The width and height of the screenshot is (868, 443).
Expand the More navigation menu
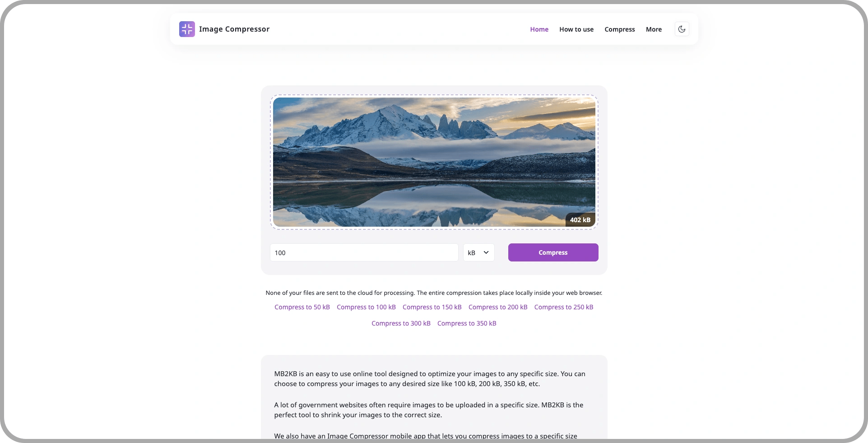pyautogui.click(x=654, y=29)
